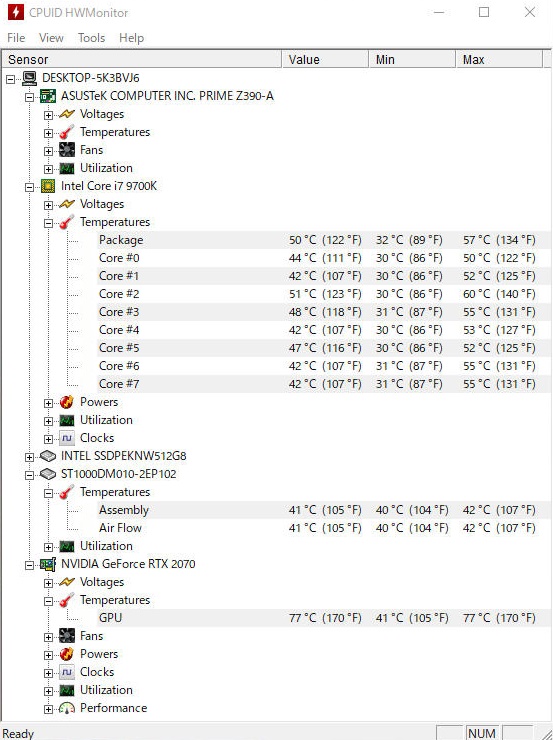Click the desktop computer icon for DESKTOP-5K3BVJ6
The height and width of the screenshot is (740, 553).
click(x=29, y=78)
